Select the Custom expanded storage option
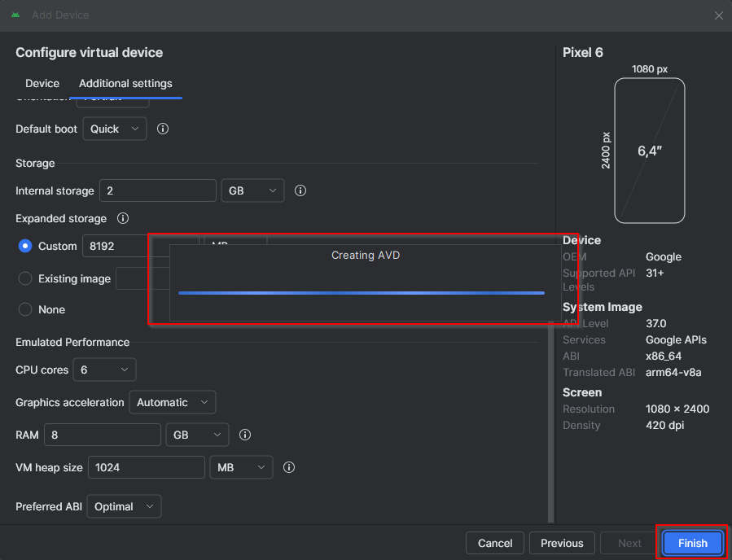The width and height of the screenshot is (732, 560). coord(25,246)
